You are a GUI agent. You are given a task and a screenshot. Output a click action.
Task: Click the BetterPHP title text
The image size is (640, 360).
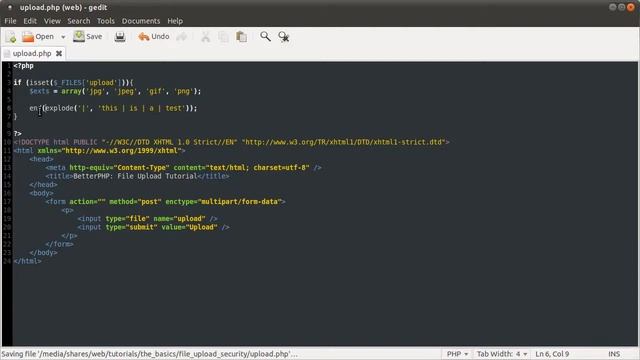[135, 176]
